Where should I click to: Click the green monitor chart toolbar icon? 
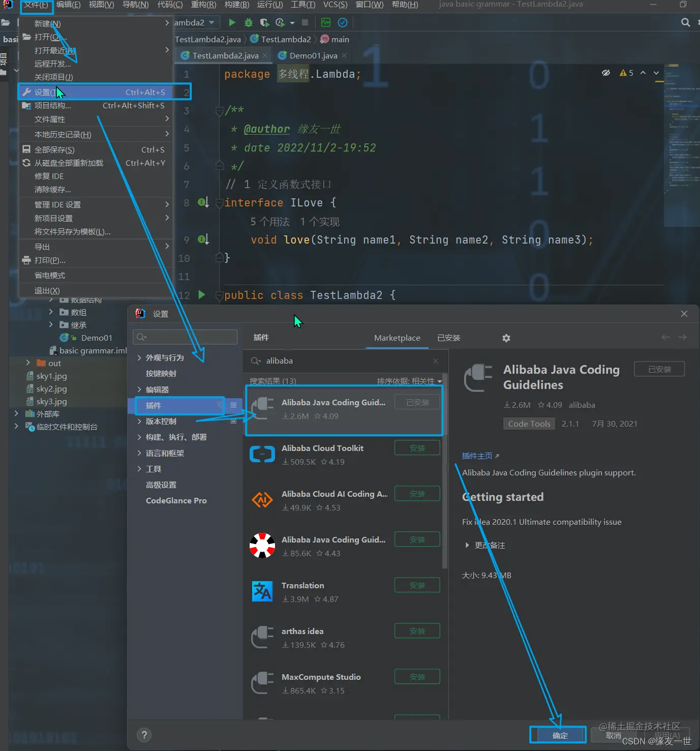click(x=326, y=22)
